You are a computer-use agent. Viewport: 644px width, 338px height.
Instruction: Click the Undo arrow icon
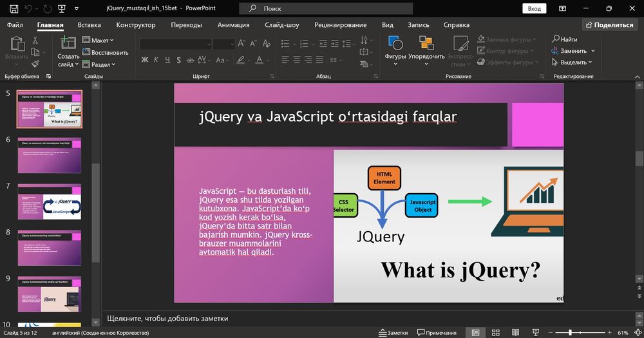pos(28,8)
